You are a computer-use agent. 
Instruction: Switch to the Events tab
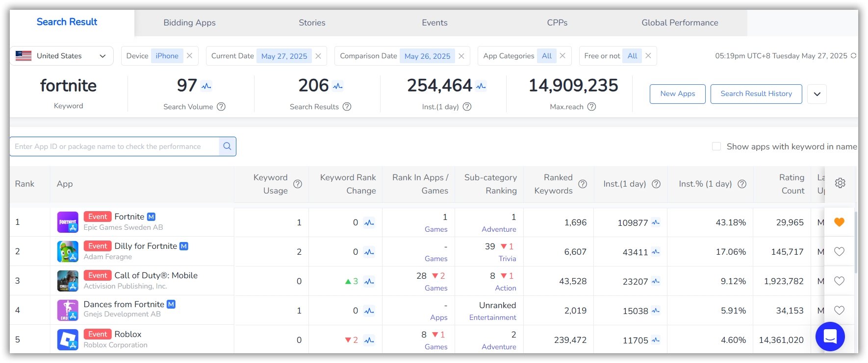[434, 23]
